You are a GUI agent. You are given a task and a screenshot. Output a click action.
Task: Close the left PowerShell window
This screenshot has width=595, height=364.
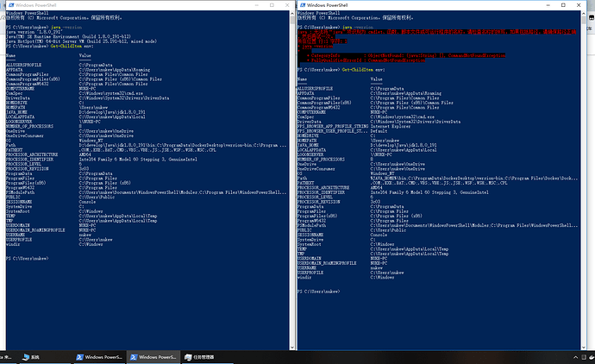(x=287, y=5)
